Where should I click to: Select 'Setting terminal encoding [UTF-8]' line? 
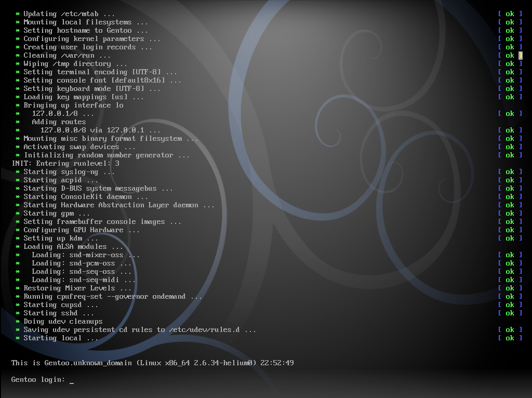click(100, 72)
